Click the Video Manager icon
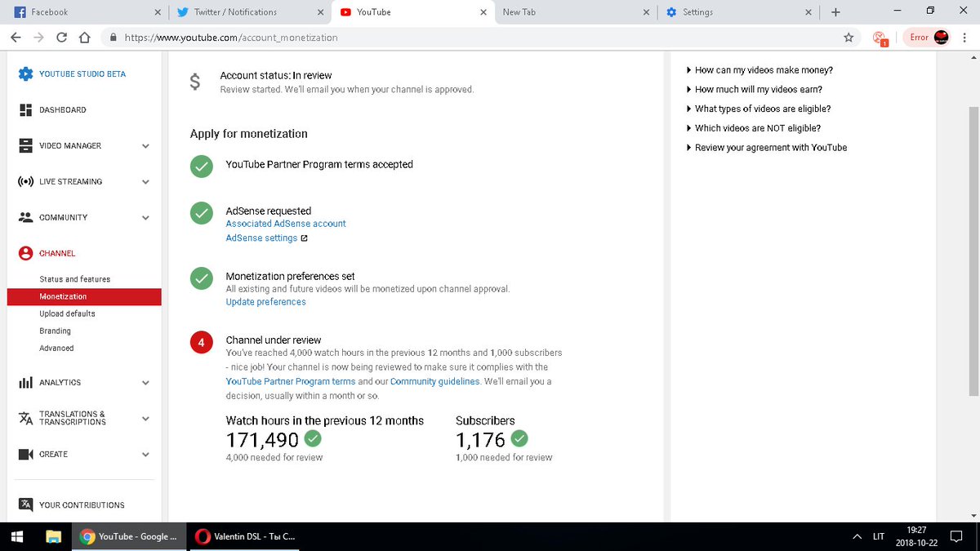Screen dimensions: 980x551 [x=25, y=145]
